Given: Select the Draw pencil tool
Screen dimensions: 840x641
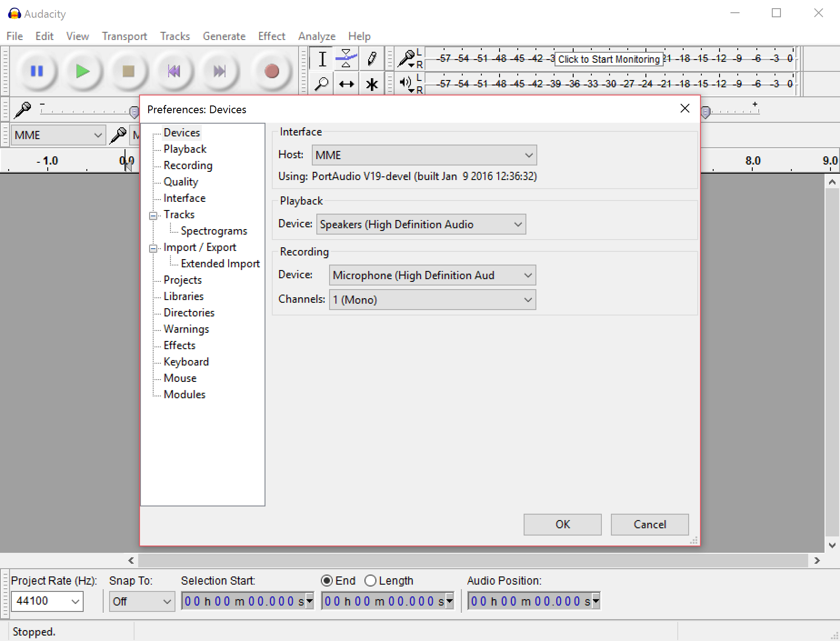Looking at the screenshot, I should coord(371,59).
